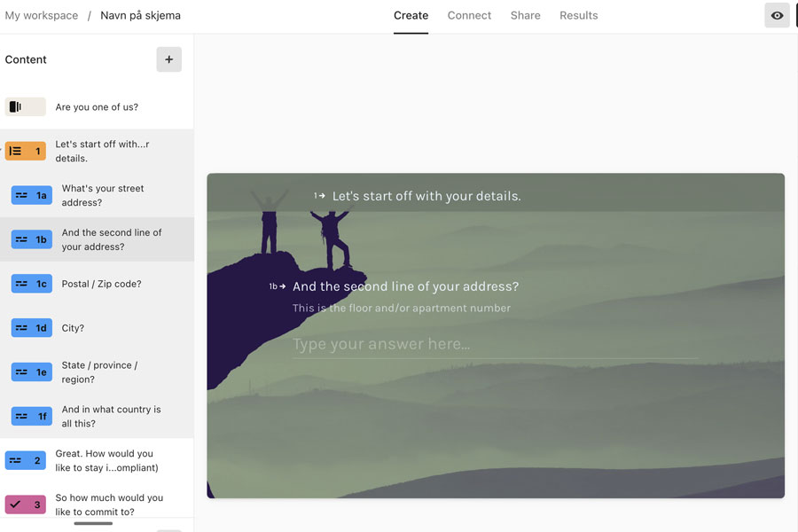Image resolution: width=798 pixels, height=532 pixels.
Task: Select 'What's your street address?' question
Action: point(97,195)
